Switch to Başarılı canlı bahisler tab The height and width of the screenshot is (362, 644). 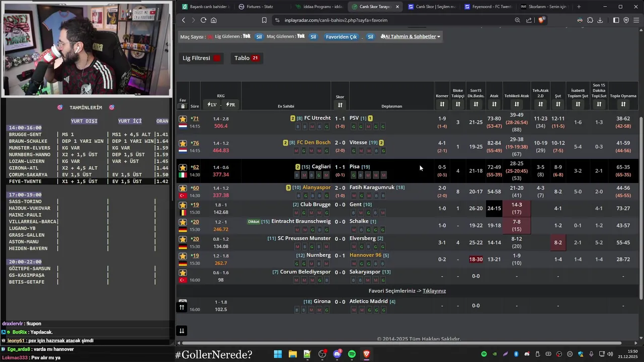pyautogui.click(x=205, y=7)
